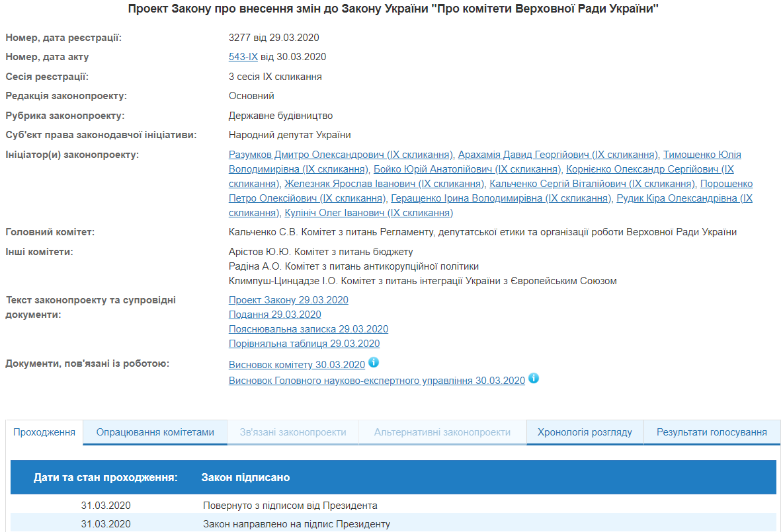Open act link 543-IX
Image resolution: width=783 pixels, height=532 pixels.
click(x=243, y=57)
